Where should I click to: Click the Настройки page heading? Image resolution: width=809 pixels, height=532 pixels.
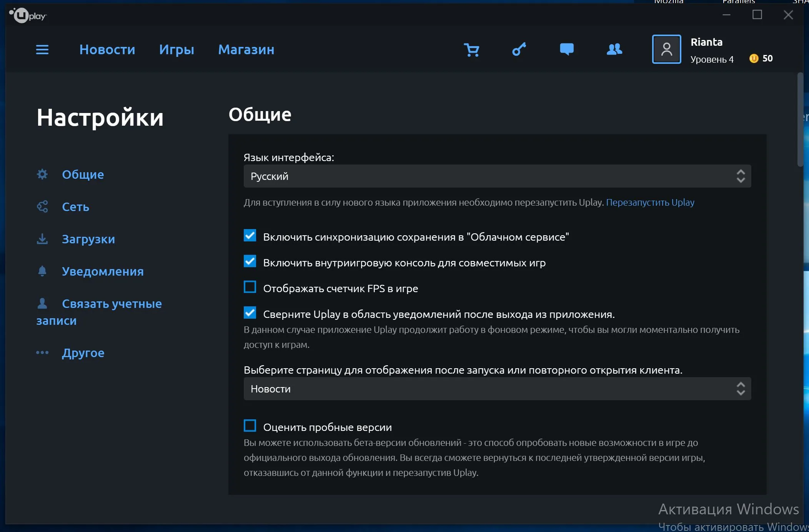click(x=100, y=117)
